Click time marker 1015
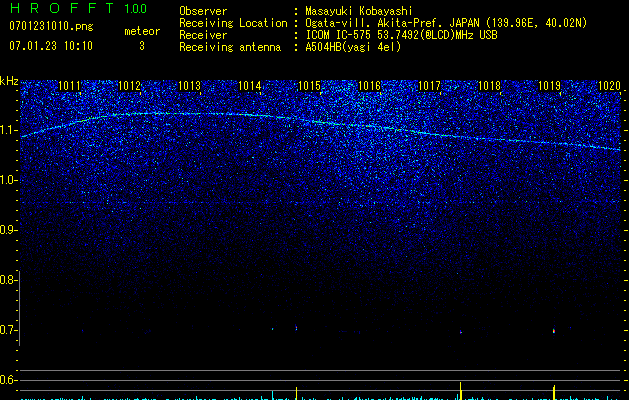629x400 pixels. point(309,86)
